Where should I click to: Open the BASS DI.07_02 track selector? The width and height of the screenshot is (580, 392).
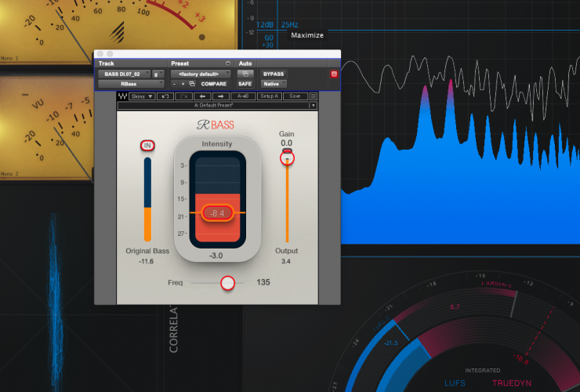[x=125, y=74]
